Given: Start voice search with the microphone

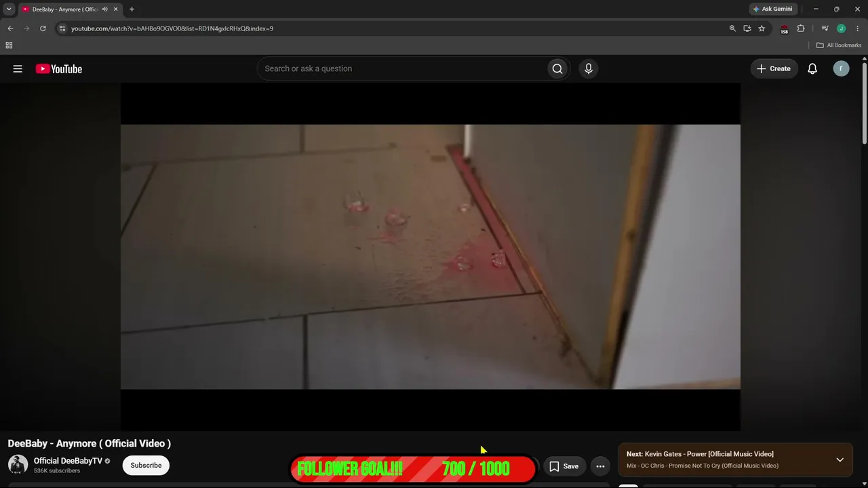Looking at the screenshot, I should pyautogui.click(x=589, y=68).
